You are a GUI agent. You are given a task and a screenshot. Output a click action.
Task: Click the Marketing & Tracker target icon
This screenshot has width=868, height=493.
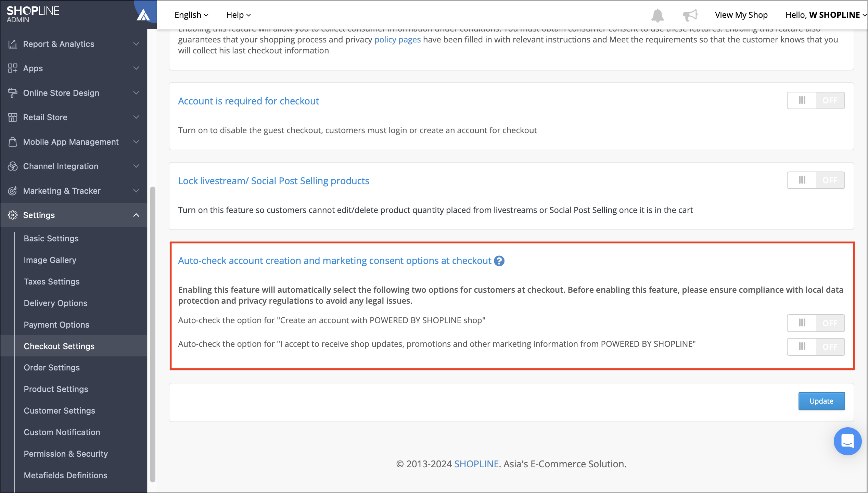(x=13, y=191)
